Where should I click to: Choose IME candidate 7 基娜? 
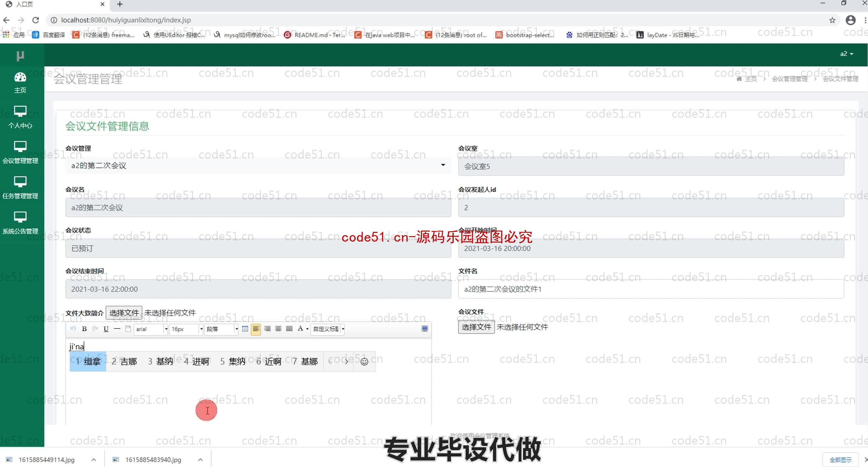point(305,362)
